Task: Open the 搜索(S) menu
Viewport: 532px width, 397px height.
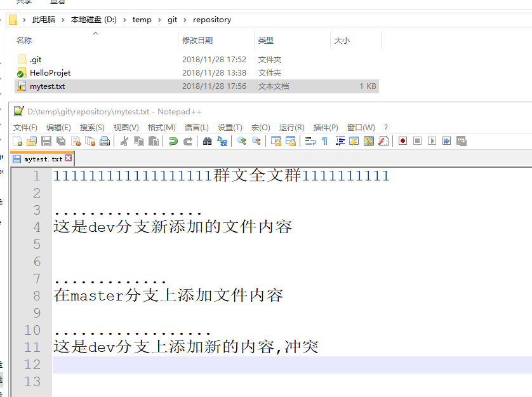Action: coord(92,128)
